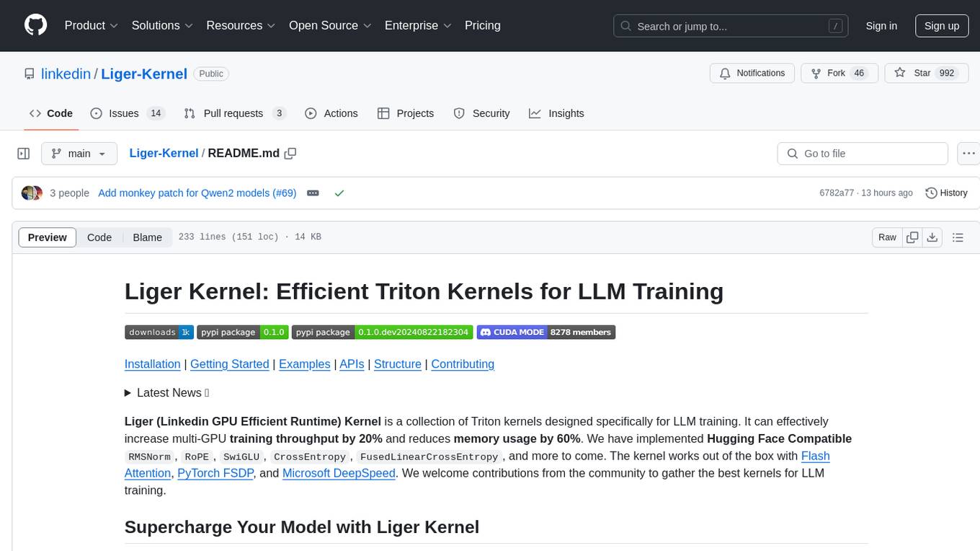The height and width of the screenshot is (551, 980).
Task: Download the raw file
Action: point(932,237)
